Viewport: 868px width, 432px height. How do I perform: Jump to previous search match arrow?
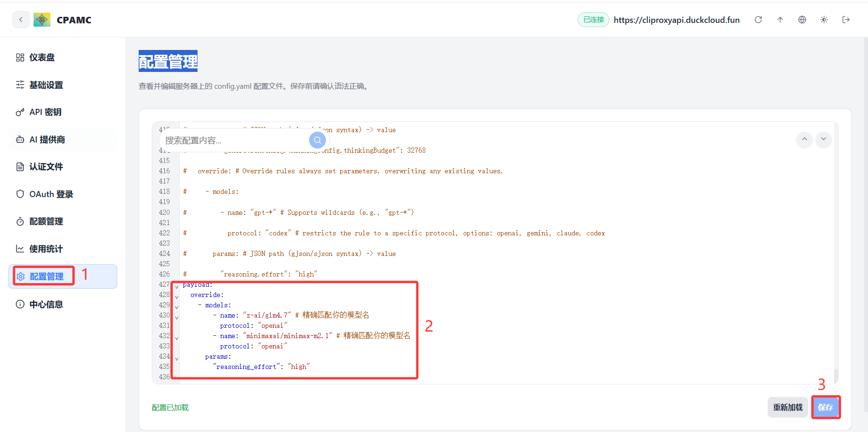click(x=804, y=139)
